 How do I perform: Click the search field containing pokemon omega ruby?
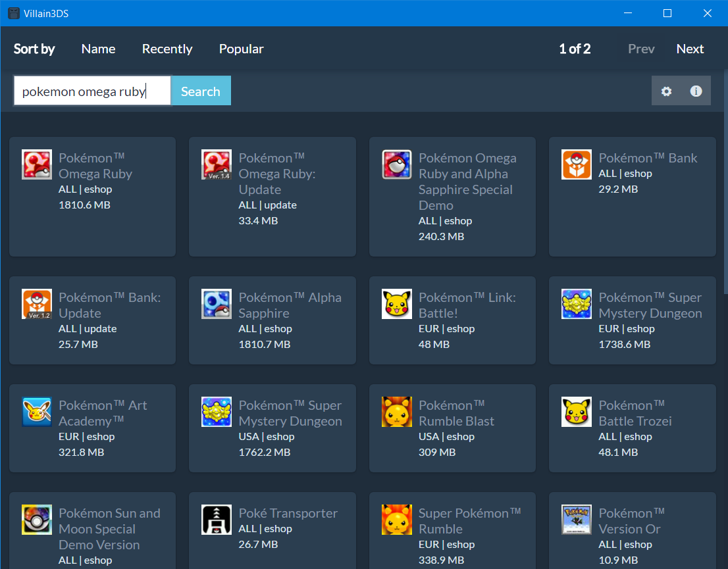click(92, 91)
